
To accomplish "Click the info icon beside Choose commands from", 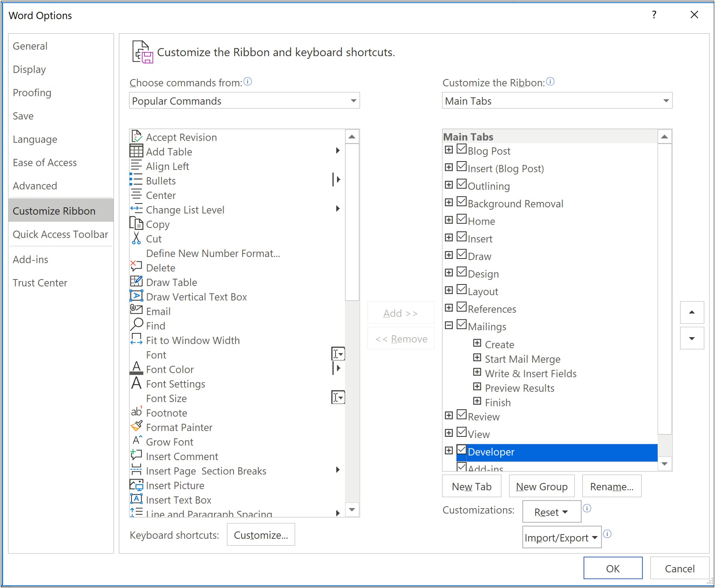I will pos(248,82).
